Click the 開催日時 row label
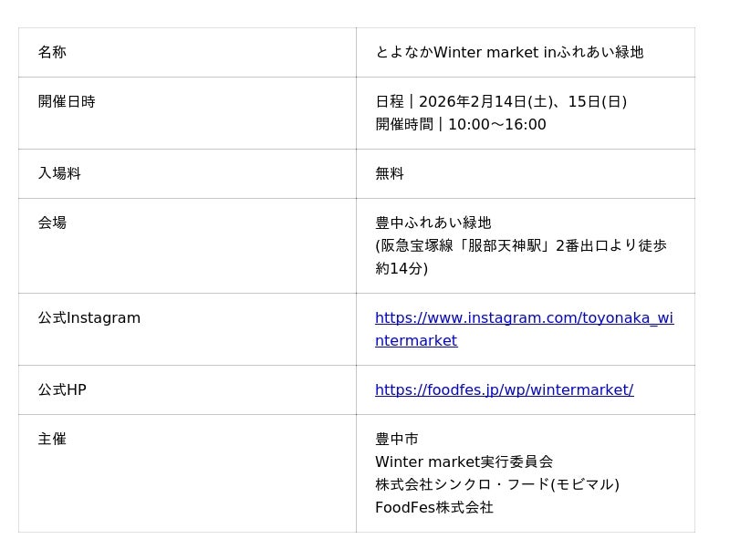 [x=67, y=102]
